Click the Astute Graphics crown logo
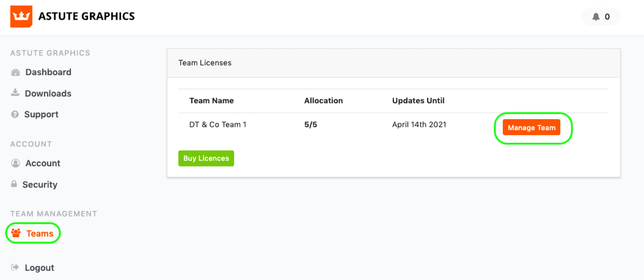Screen dimensions: 644x280 [21, 16]
